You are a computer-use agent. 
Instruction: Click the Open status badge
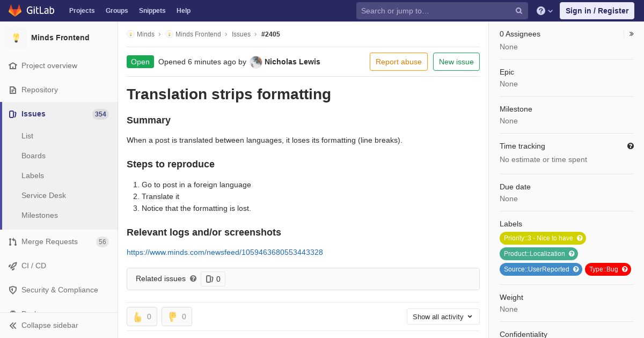pyautogui.click(x=140, y=62)
